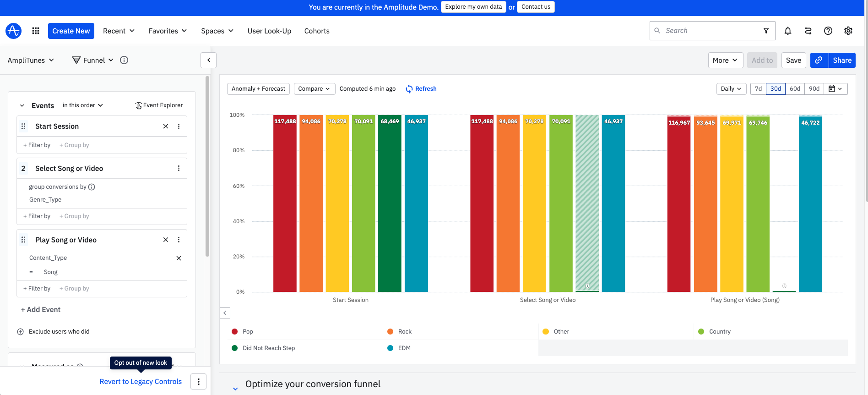Collapse Optimize your conversion funnel section
Image resolution: width=868 pixels, height=395 pixels.
[235, 388]
